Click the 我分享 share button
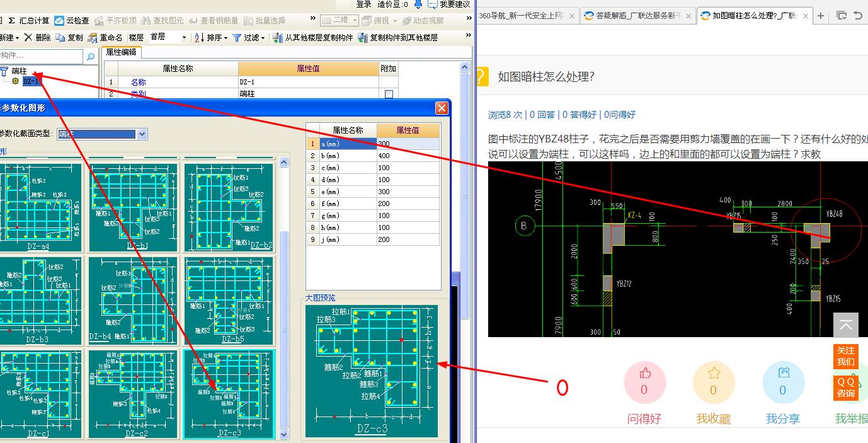This screenshot has height=443, width=868. pyautogui.click(x=783, y=383)
